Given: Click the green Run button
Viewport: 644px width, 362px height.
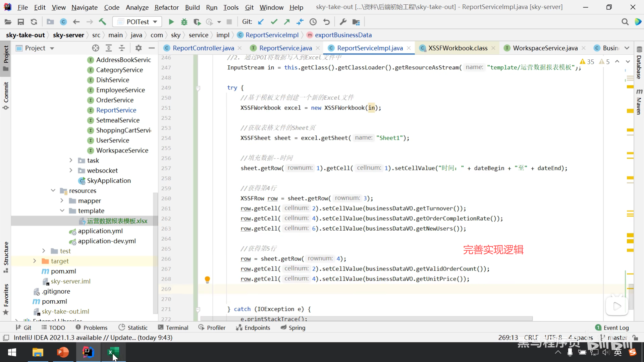Looking at the screenshot, I should pyautogui.click(x=171, y=22).
